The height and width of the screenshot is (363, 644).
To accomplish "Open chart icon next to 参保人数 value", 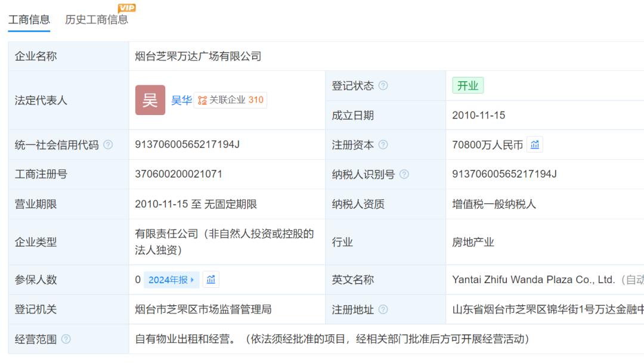I will (x=210, y=280).
